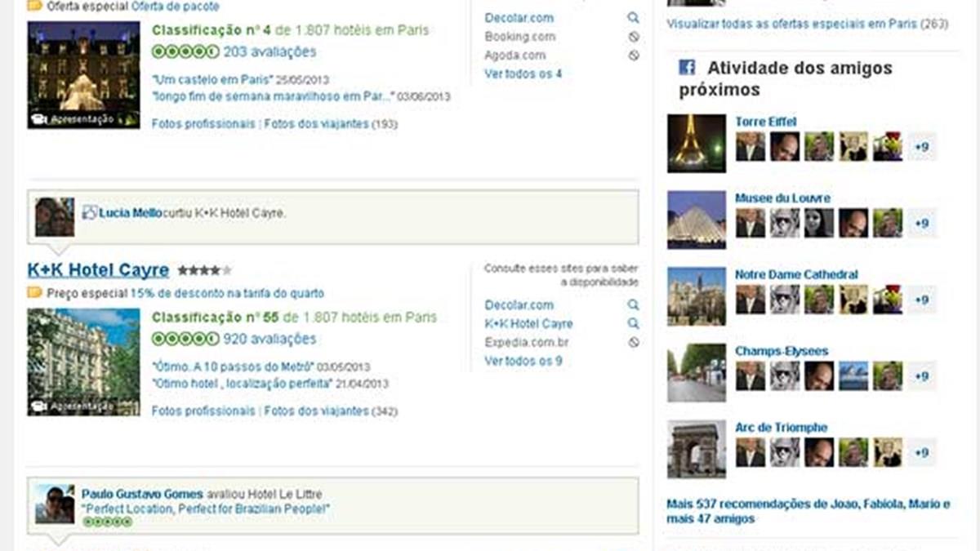Open Mais 537 recomendações friends link

tap(808, 511)
